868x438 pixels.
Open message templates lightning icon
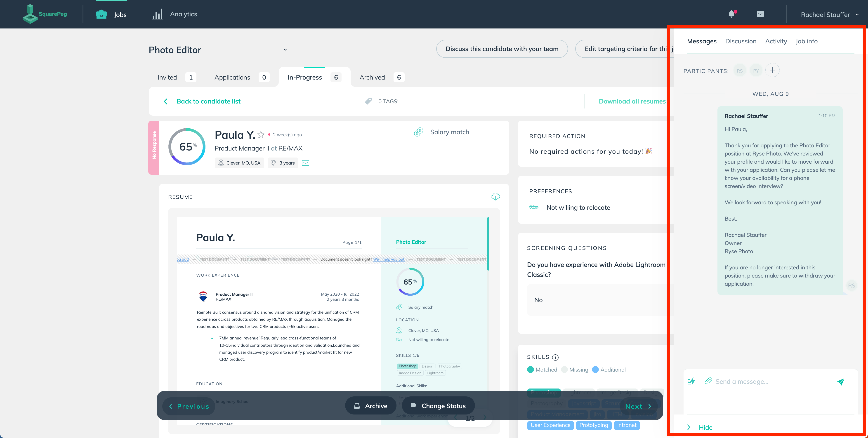[x=691, y=381]
